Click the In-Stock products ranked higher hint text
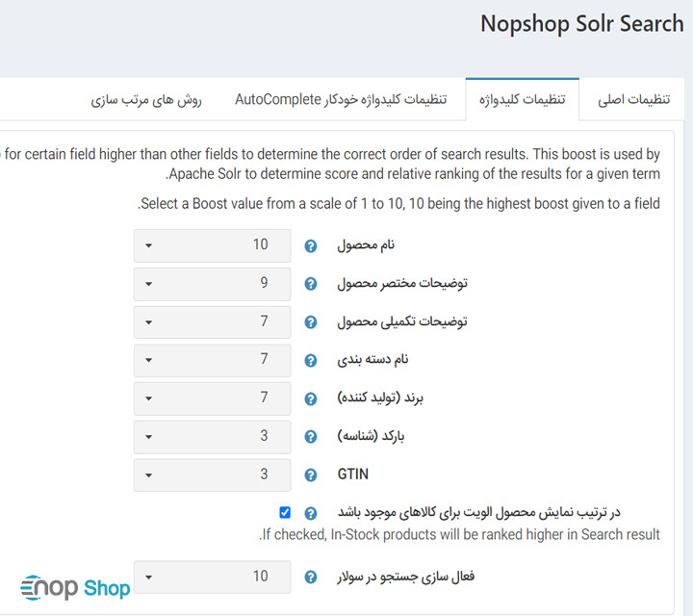 click(x=459, y=535)
